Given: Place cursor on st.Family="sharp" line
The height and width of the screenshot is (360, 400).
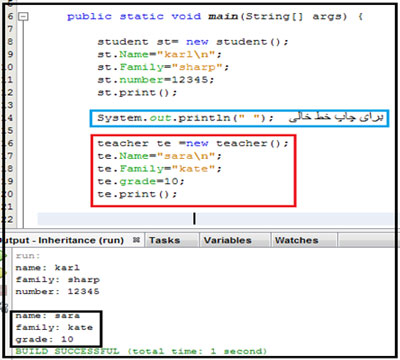Looking at the screenshot, I should click(x=163, y=67).
